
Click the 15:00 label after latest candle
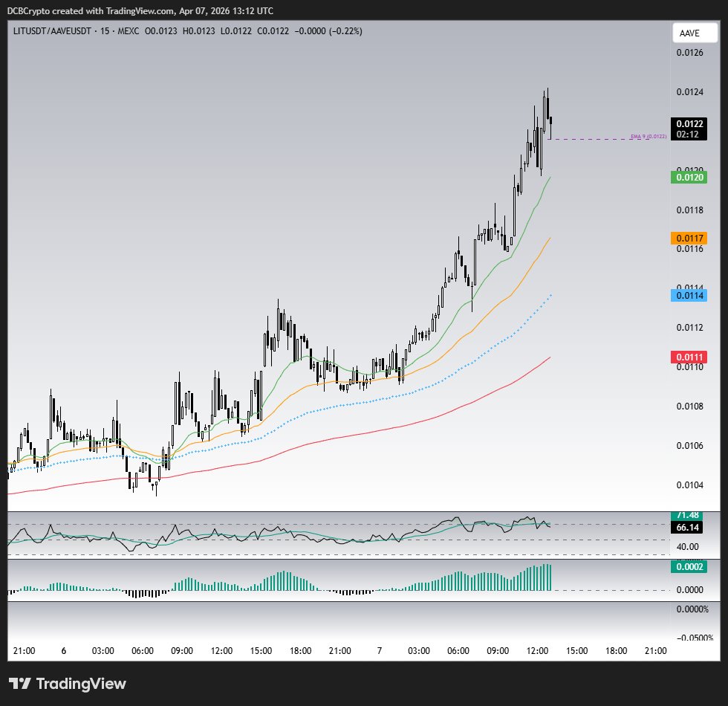point(576,651)
